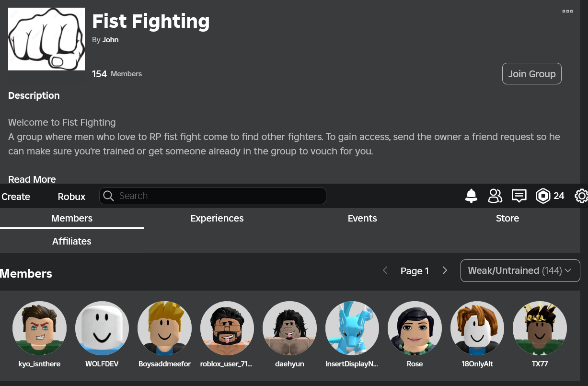588x386 pixels.
Task: Open the friends icon in top bar
Action: [x=495, y=196]
